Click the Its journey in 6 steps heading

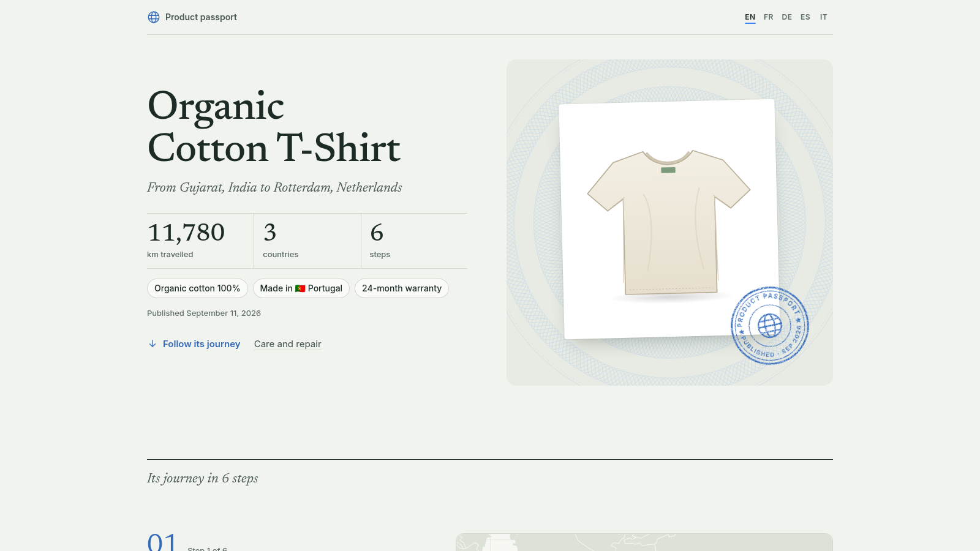(203, 478)
